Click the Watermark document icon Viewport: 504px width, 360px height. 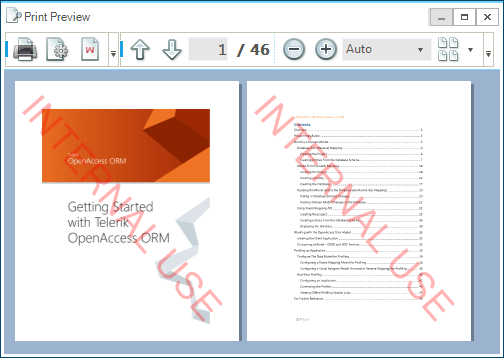point(90,50)
